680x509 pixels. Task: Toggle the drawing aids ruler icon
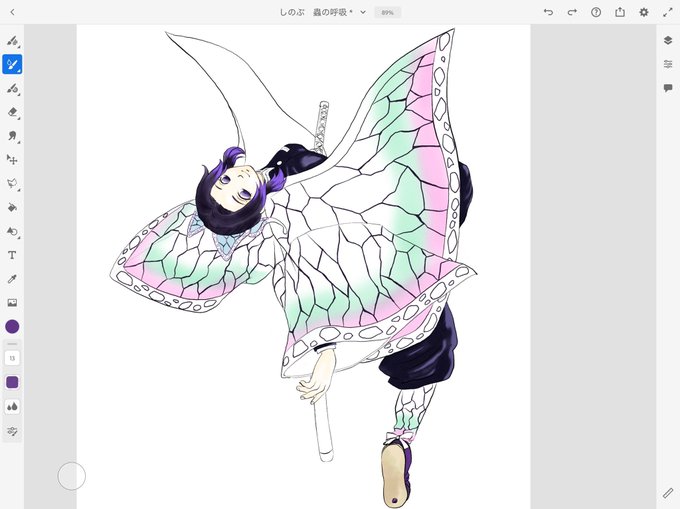(668, 493)
